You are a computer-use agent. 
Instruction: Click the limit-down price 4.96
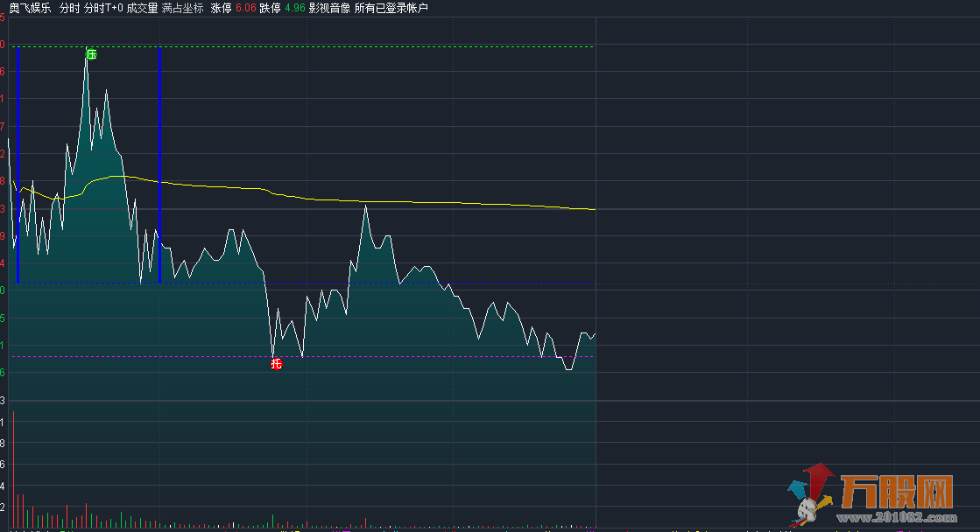294,8
